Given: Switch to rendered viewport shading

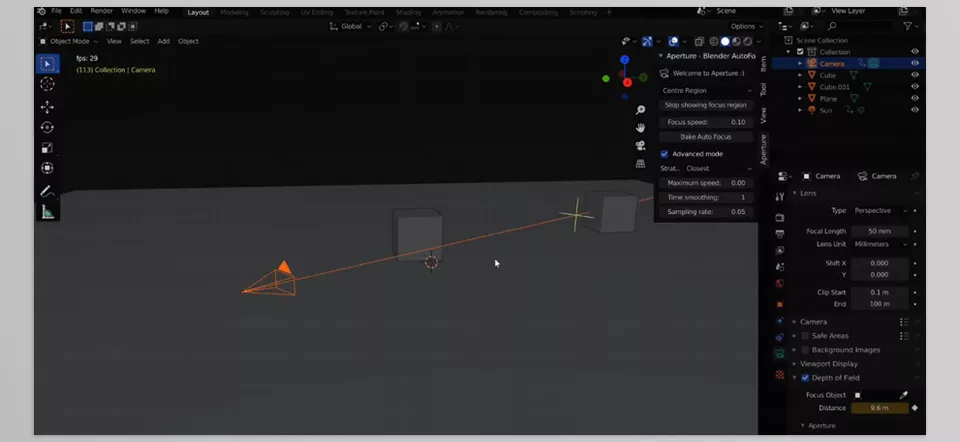Looking at the screenshot, I should pyautogui.click(x=748, y=42).
